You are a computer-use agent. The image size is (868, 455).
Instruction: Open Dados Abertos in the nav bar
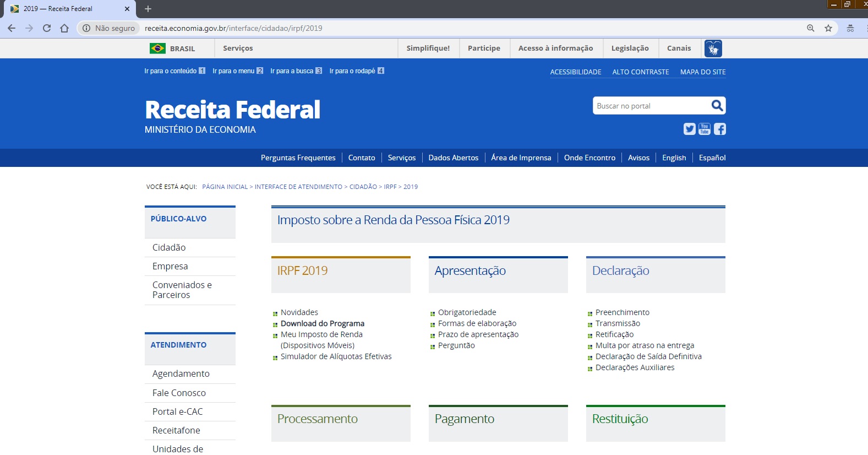coord(454,158)
